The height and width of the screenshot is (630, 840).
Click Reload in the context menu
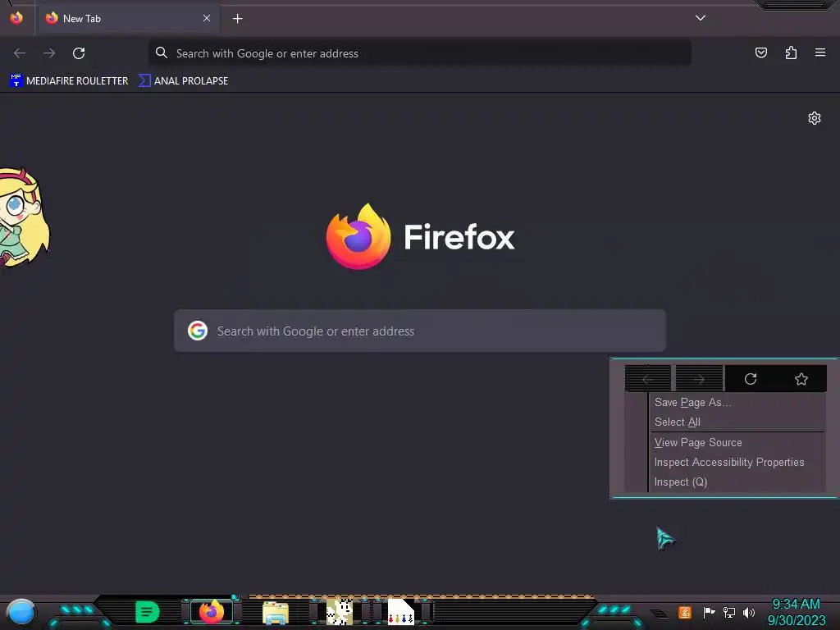(x=751, y=379)
